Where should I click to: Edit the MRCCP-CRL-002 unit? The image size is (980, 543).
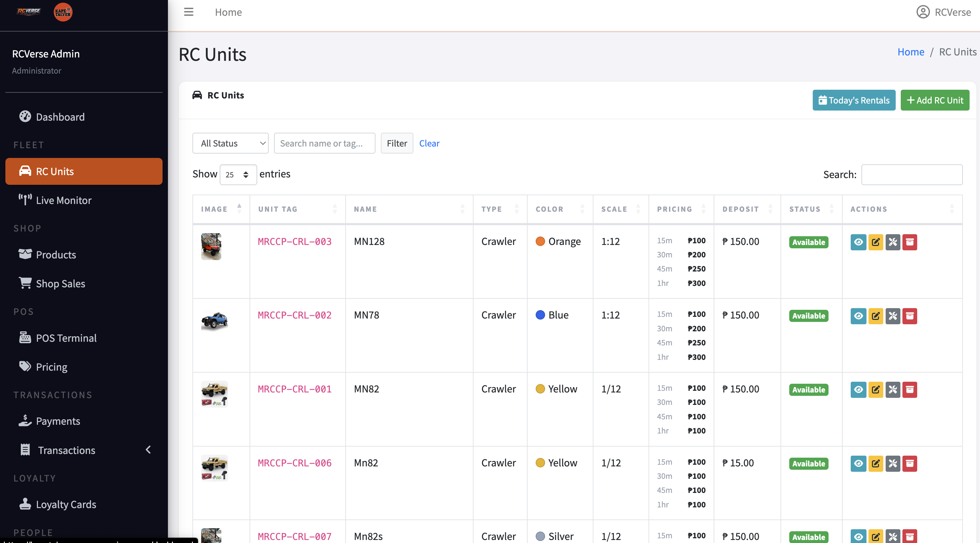875,316
